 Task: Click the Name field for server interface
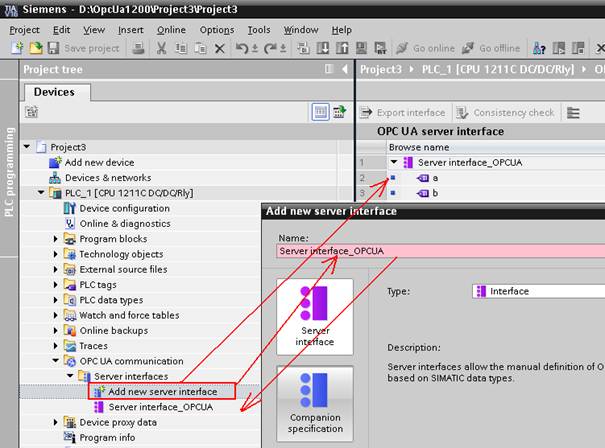(x=440, y=251)
